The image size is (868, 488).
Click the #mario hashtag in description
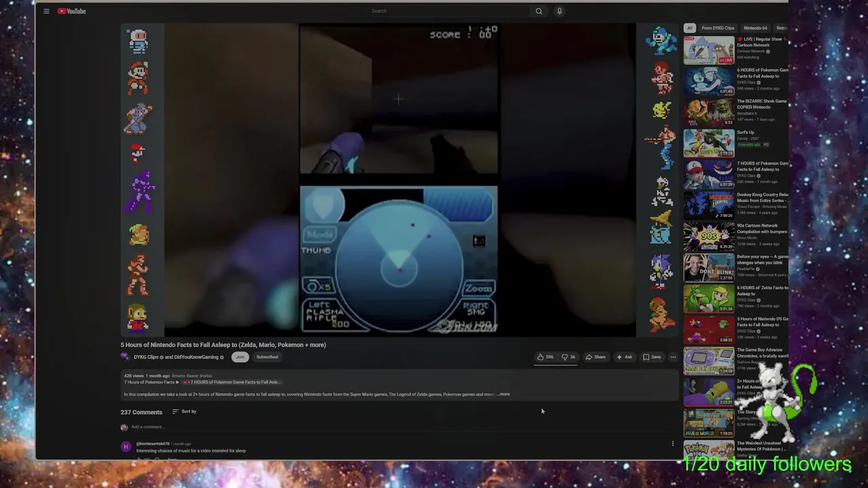178,376
